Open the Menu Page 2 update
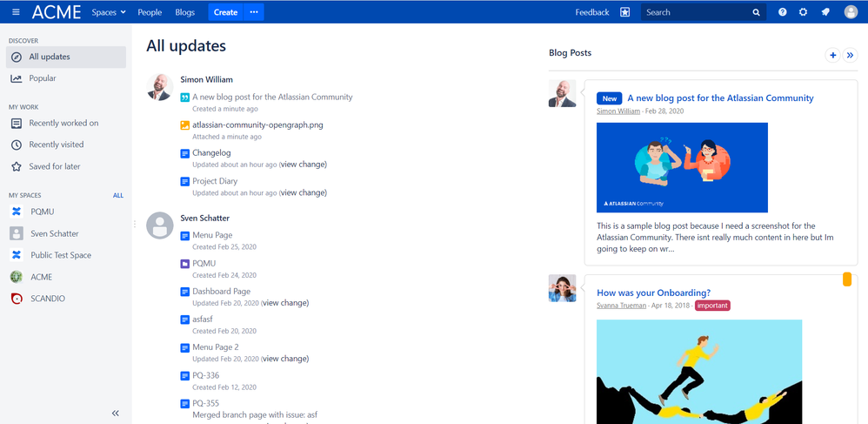This screenshot has width=868, height=424. pyautogui.click(x=216, y=347)
